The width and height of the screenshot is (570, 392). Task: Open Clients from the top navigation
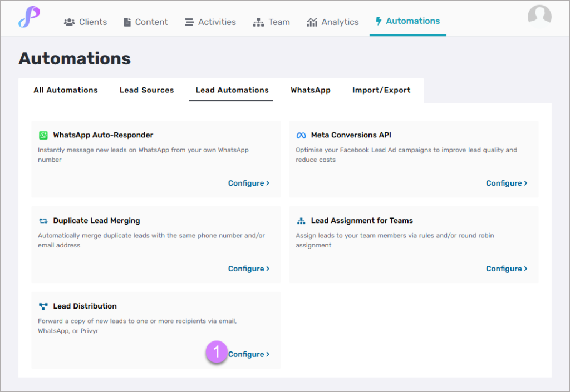coord(85,22)
